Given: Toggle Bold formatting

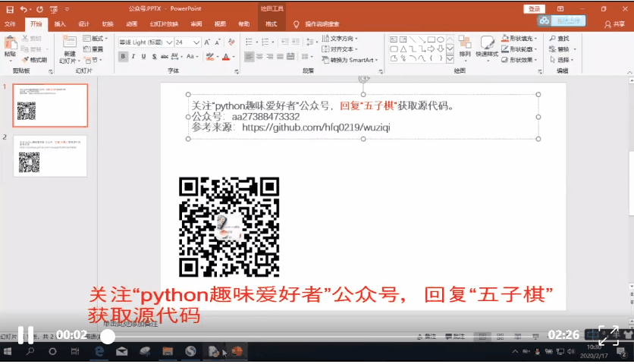Looking at the screenshot, I should (123, 56).
